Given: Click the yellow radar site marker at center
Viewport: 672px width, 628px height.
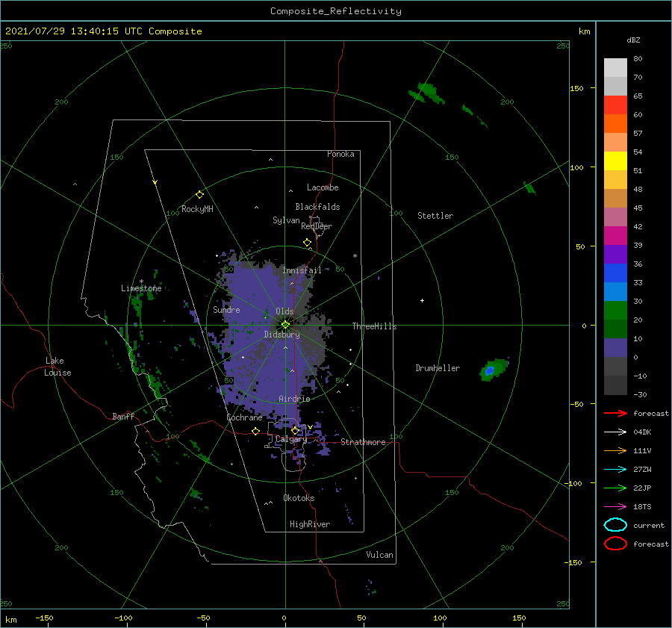Looking at the screenshot, I should (x=285, y=325).
